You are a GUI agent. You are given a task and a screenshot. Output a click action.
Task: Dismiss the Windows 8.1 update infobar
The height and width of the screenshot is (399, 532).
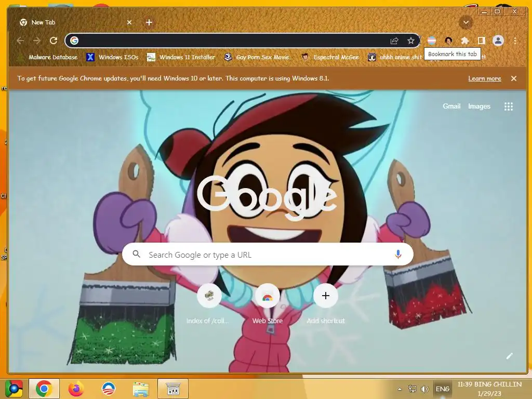tap(514, 78)
